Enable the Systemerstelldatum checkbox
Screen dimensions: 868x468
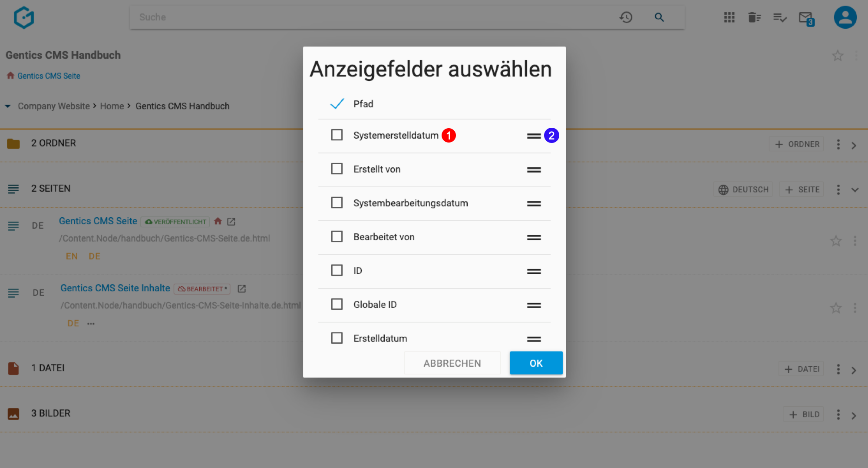tap(337, 135)
